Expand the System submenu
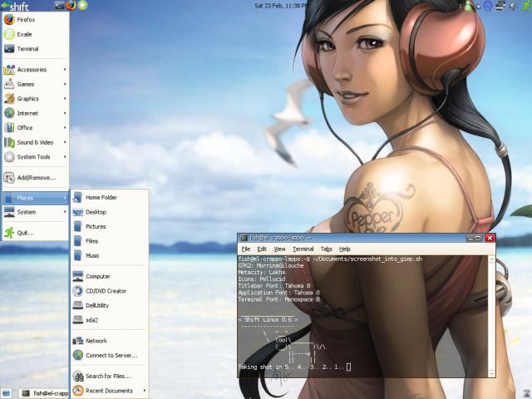Viewport: 532px width, 399px height. coord(36,212)
